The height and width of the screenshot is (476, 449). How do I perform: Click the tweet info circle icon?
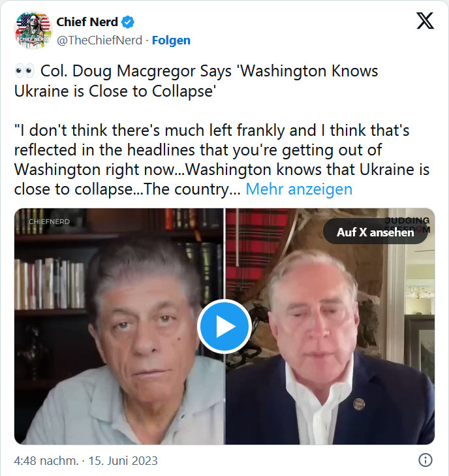point(424,459)
